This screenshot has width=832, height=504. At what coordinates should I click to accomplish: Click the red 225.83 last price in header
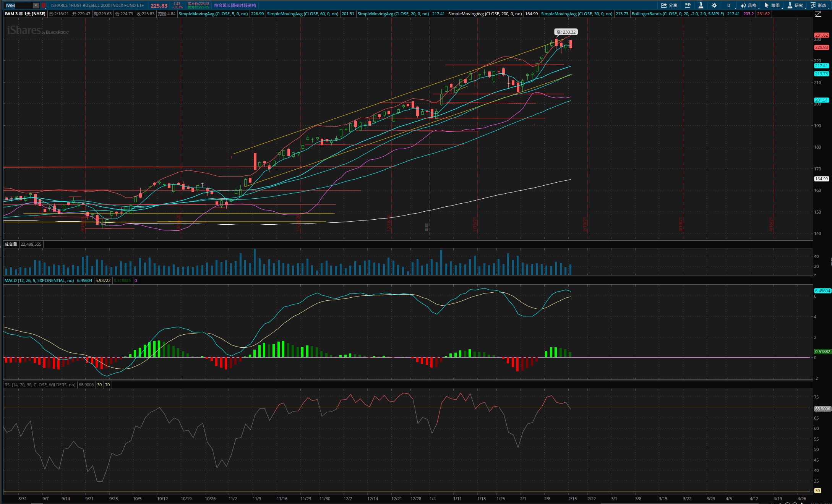[x=159, y=6]
